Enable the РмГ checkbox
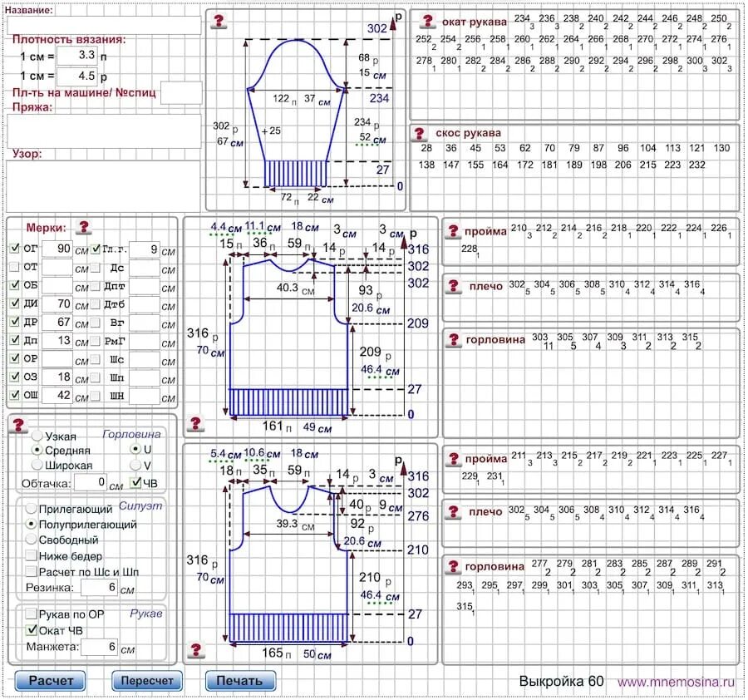The height and width of the screenshot is (700, 748). [96, 341]
